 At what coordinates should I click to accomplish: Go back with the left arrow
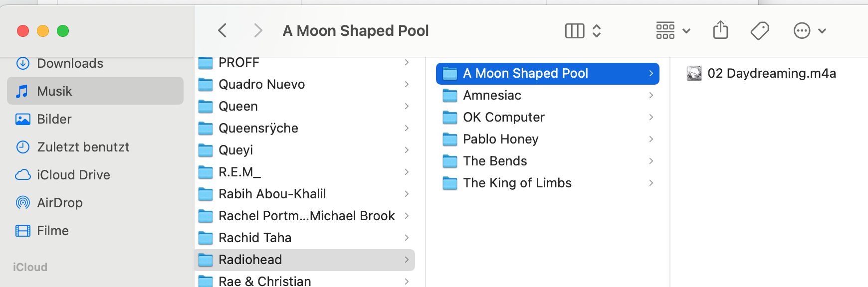click(222, 30)
